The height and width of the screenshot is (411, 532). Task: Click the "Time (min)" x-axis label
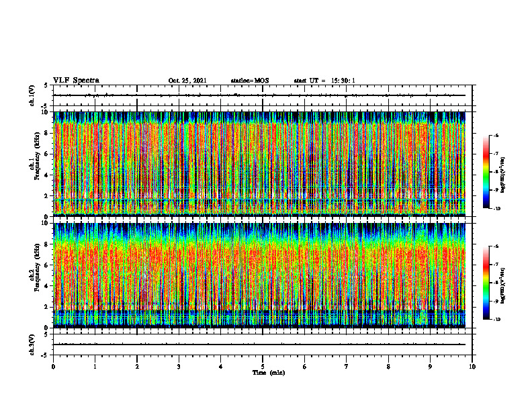[x=269, y=373]
